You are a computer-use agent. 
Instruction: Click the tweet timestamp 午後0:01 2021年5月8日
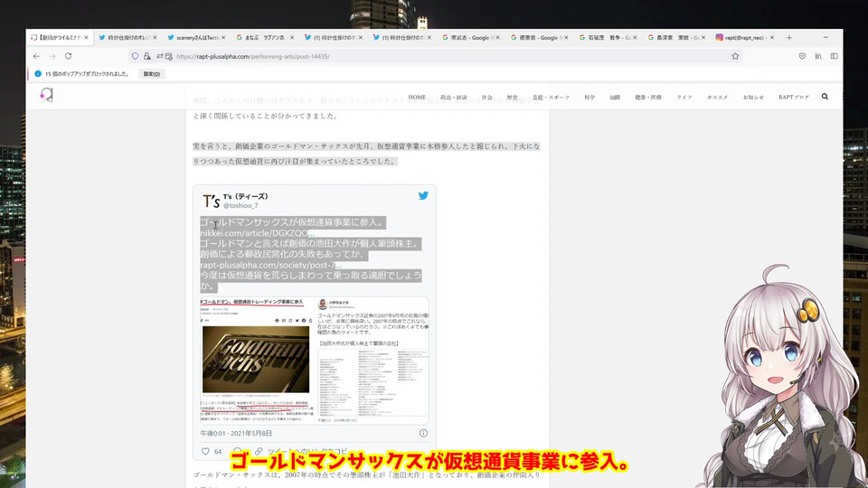coord(236,433)
